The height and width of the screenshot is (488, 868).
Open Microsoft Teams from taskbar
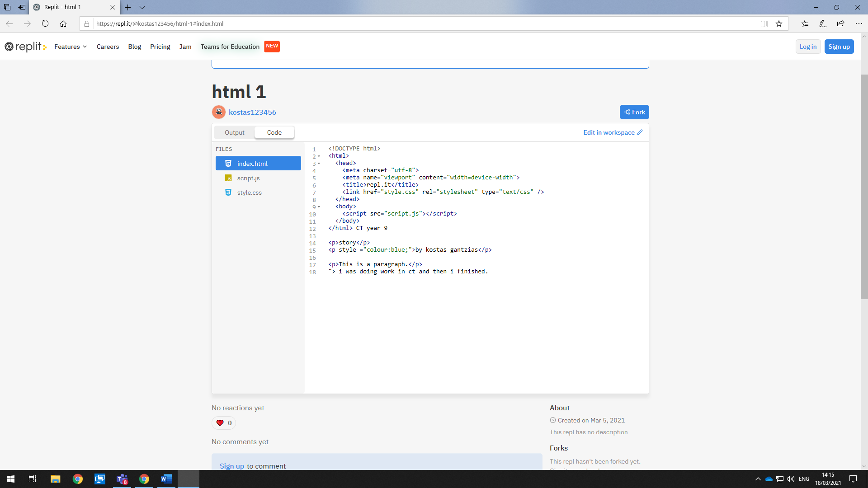122,479
